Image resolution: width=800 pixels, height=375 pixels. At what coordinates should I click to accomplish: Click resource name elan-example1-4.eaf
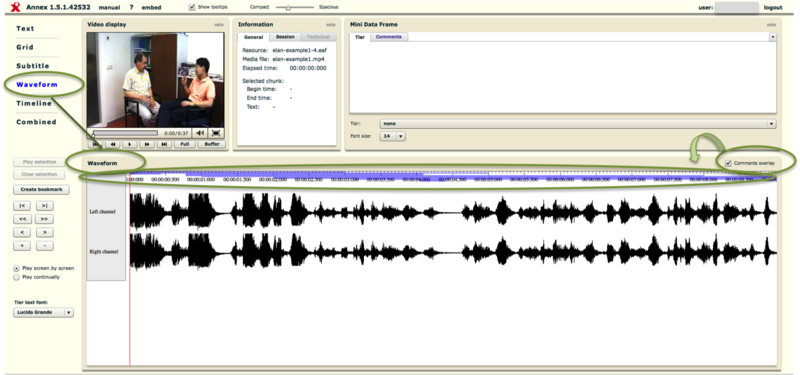[x=299, y=51]
